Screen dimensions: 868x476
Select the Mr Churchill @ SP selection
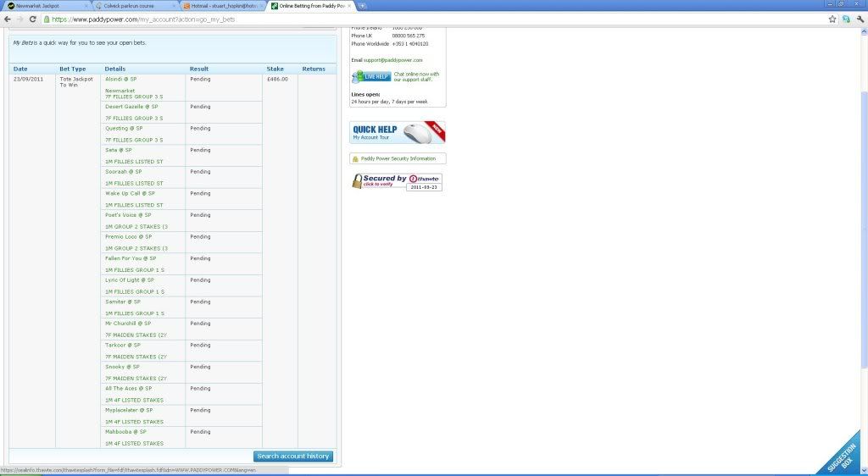pos(128,324)
